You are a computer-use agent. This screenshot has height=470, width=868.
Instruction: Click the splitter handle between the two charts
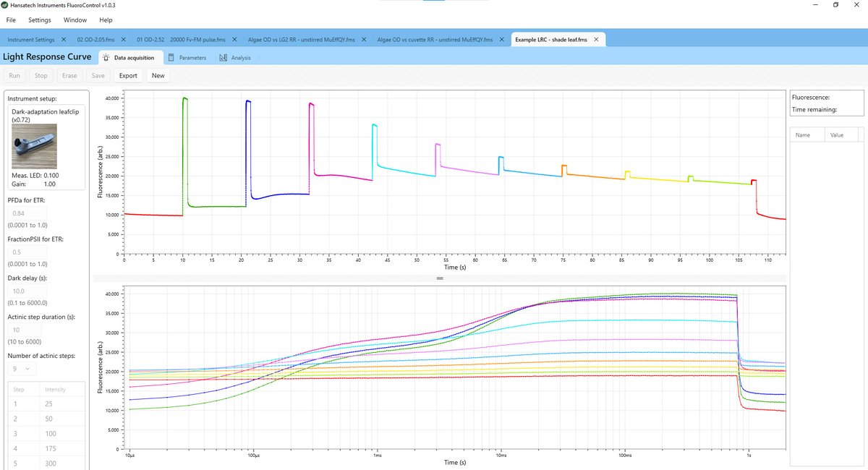point(439,278)
